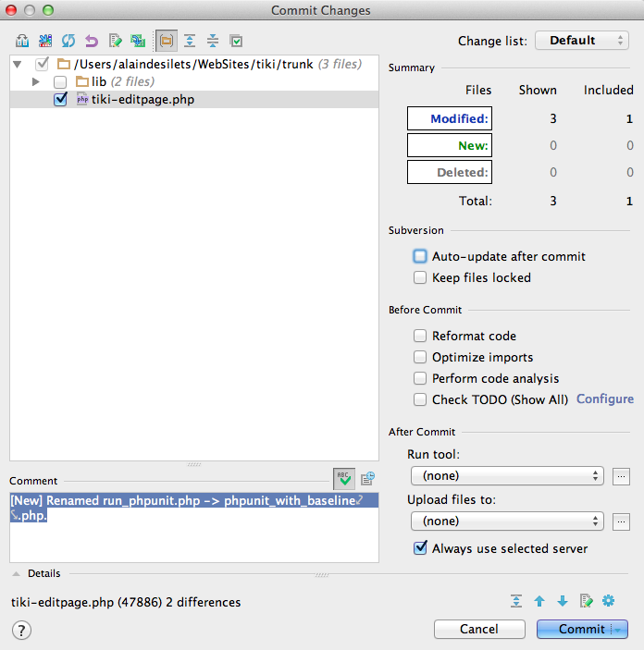The image size is (644, 650).
Task: Click the Move to Another Changelist icon
Action: pos(45,41)
